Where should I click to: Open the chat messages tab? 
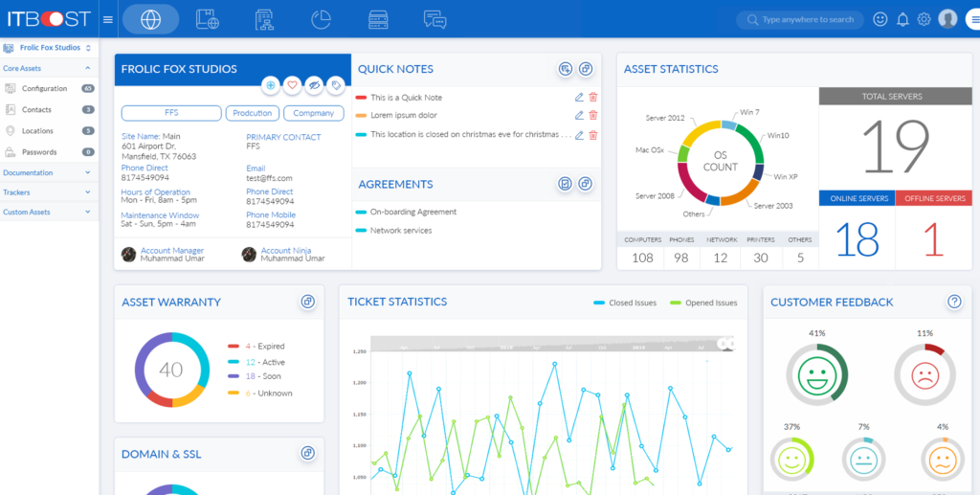[x=434, y=19]
